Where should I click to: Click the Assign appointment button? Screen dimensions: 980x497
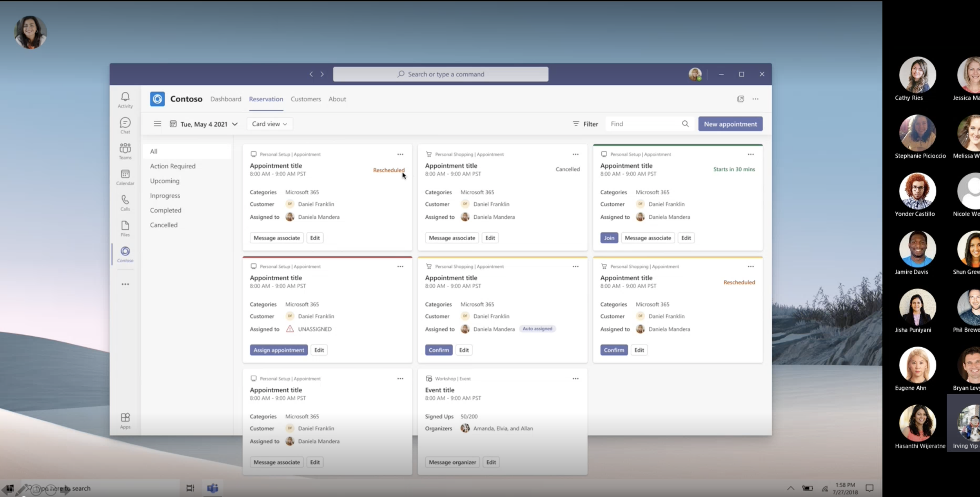(x=278, y=350)
